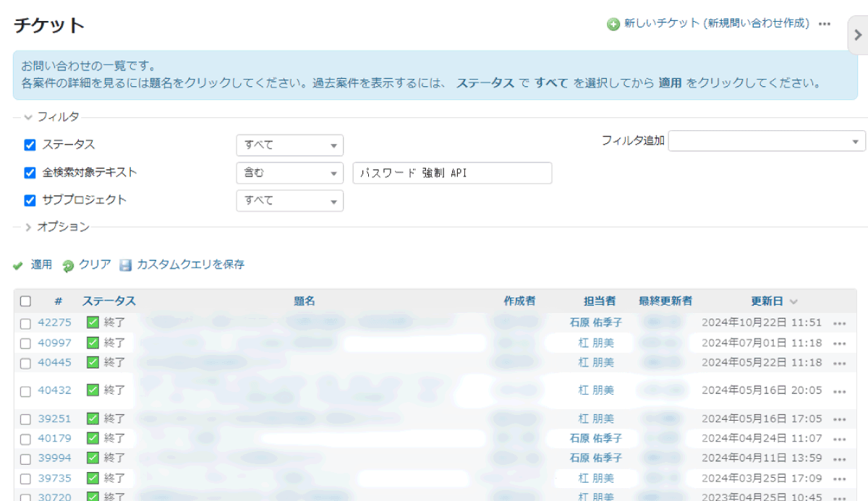Click the 適用 link
868x501 pixels.
[x=41, y=265]
